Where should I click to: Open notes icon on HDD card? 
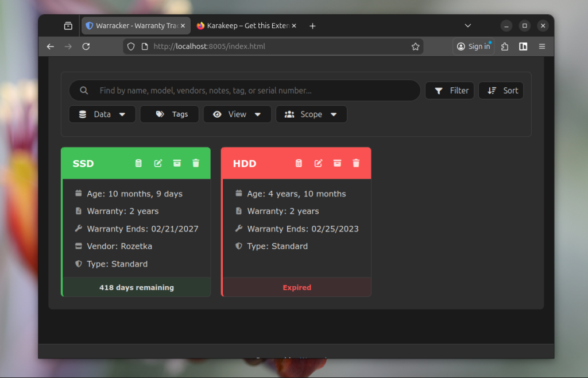click(299, 164)
